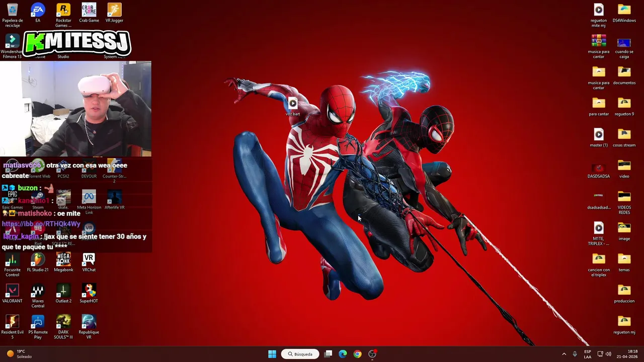The height and width of the screenshot is (362, 644).
Task: Open the ibb.co chat link
Action: [x=41, y=224]
